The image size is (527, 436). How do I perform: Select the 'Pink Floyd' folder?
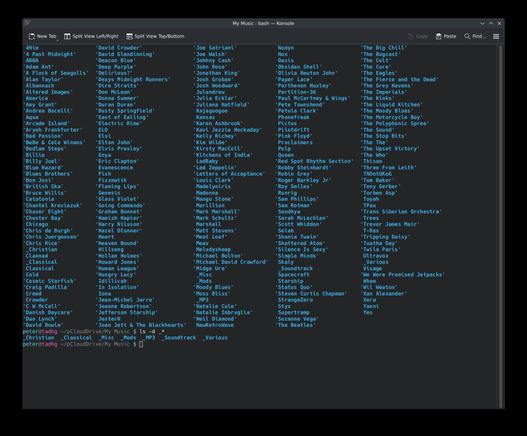point(294,136)
